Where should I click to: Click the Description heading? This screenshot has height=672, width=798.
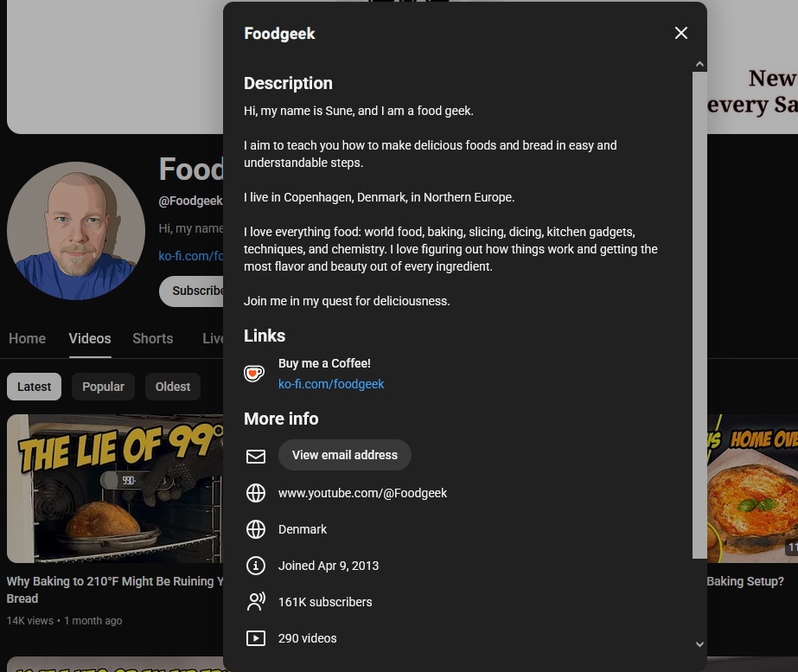tap(288, 83)
